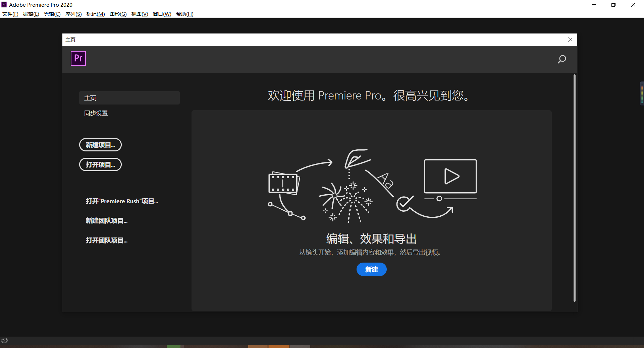Open the 图形(G) menu

(x=118, y=14)
